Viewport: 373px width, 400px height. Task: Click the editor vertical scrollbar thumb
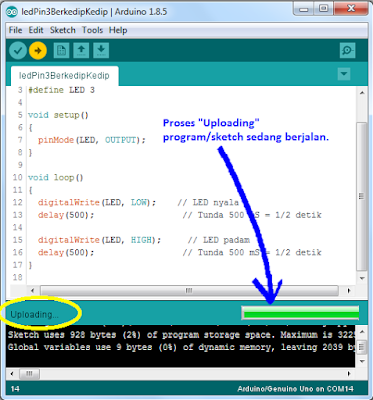pos(362,196)
